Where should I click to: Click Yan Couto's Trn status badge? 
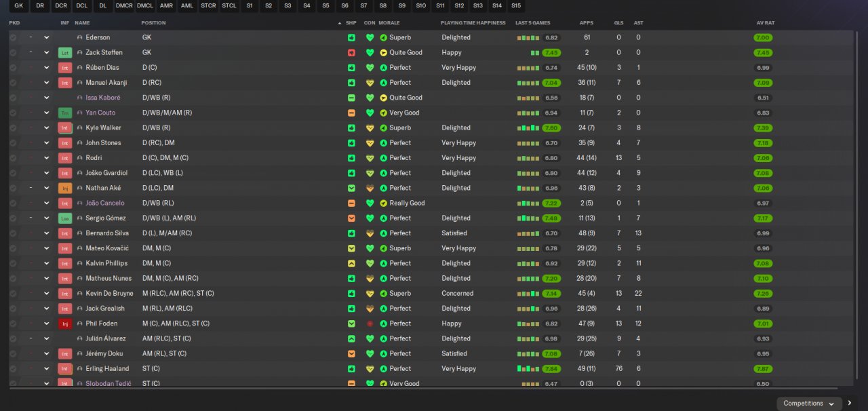point(65,113)
